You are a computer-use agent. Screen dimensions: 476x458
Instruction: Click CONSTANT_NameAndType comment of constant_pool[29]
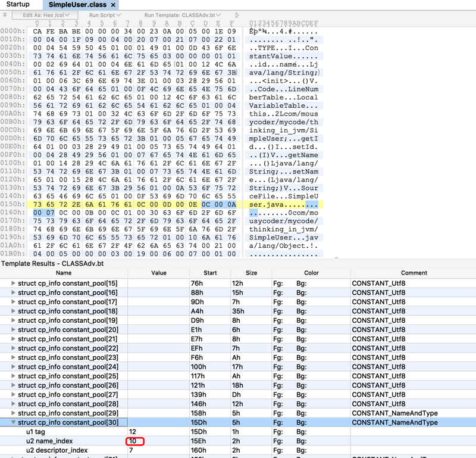point(394,413)
